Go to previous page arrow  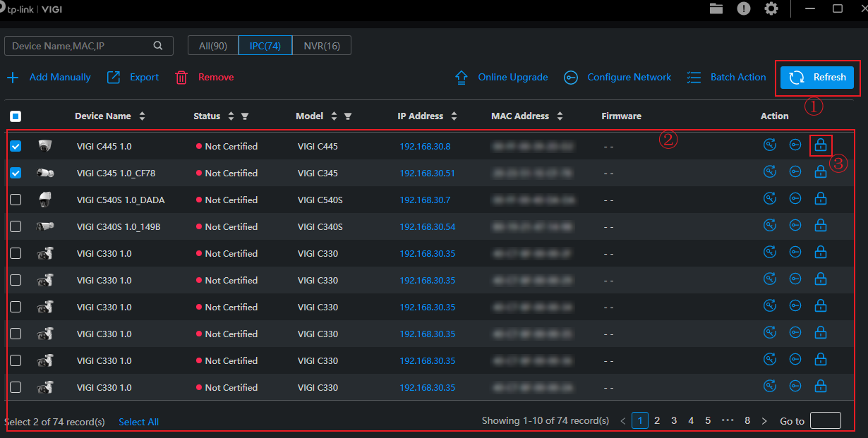tap(622, 421)
